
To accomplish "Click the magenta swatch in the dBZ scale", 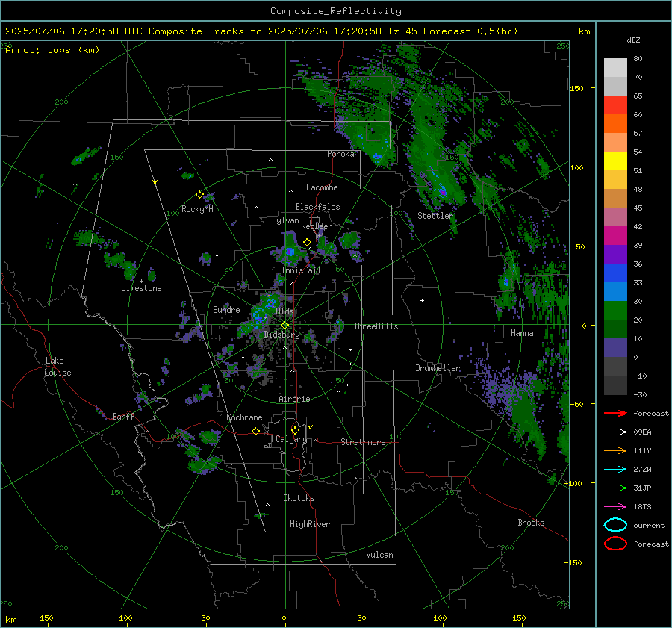I will (615, 235).
